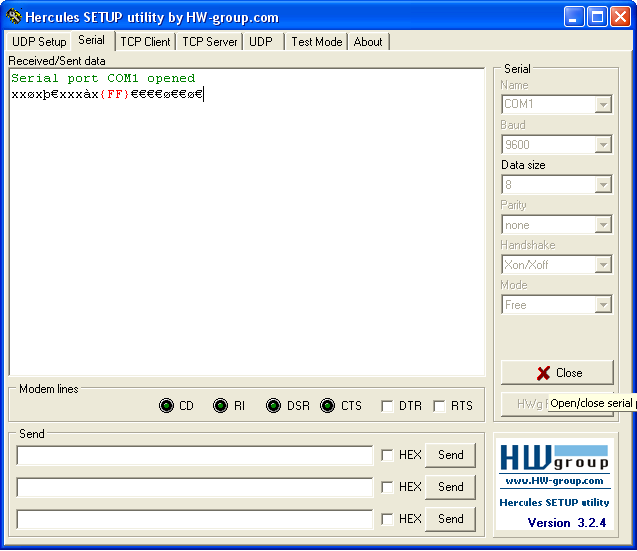
Task: Click the second Send button
Action: coord(451,487)
